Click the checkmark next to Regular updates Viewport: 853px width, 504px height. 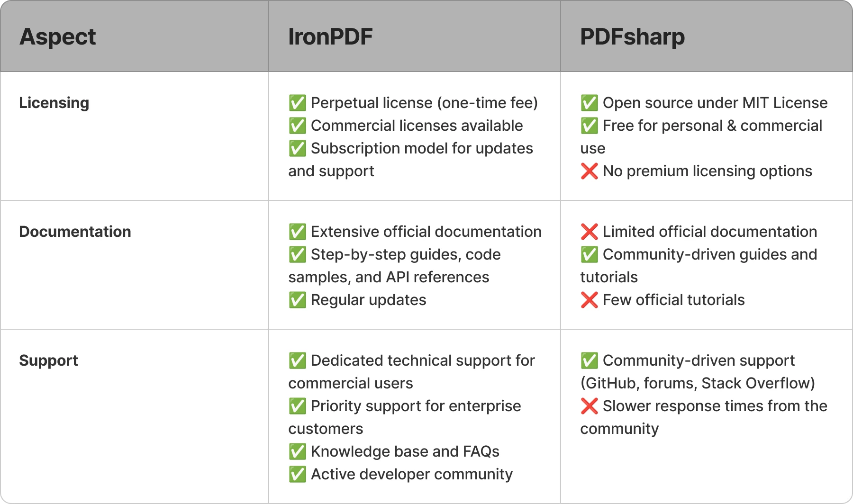coord(297,300)
